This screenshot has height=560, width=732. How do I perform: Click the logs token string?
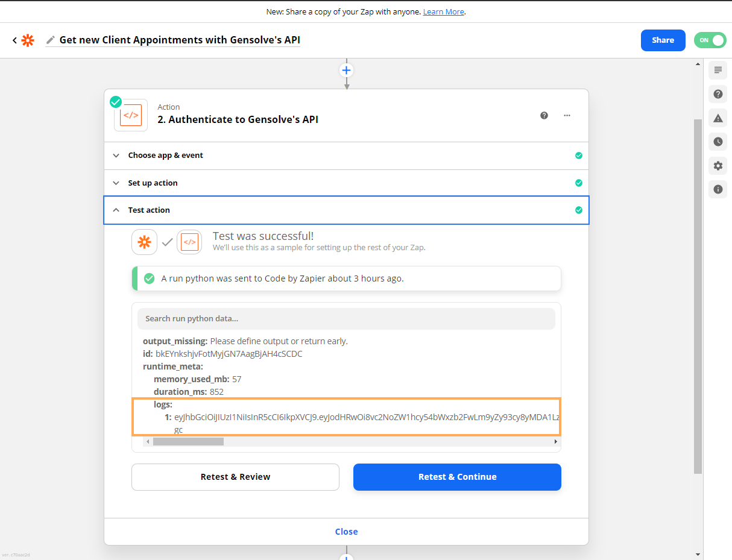(x=367, y=417)
